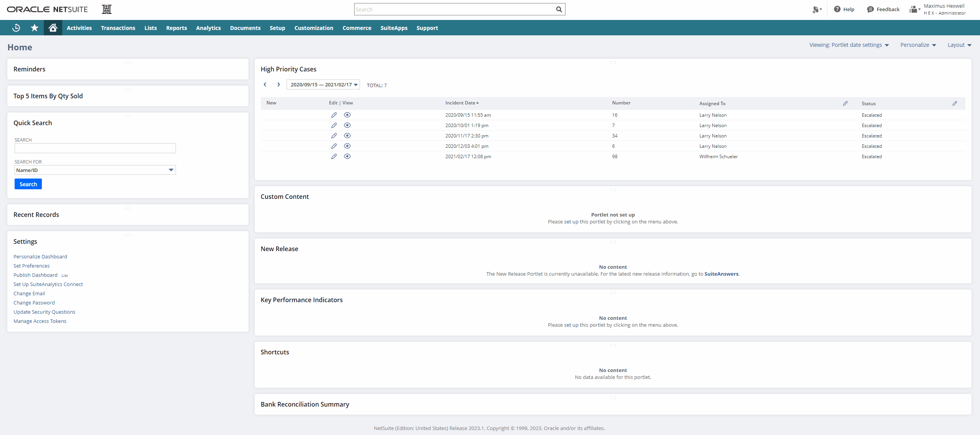Open the Customization menu

[314, 28]
